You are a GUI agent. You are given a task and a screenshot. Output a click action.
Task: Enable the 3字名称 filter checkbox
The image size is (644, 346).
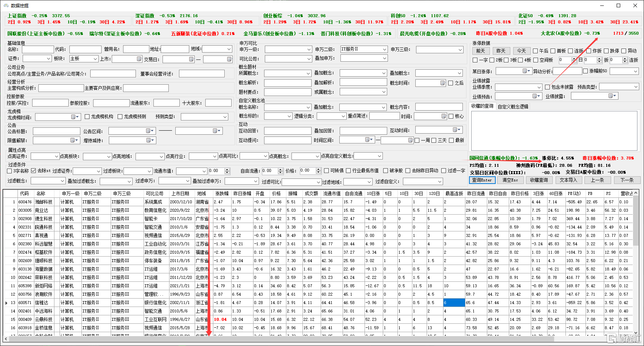[x=9, y=171]
